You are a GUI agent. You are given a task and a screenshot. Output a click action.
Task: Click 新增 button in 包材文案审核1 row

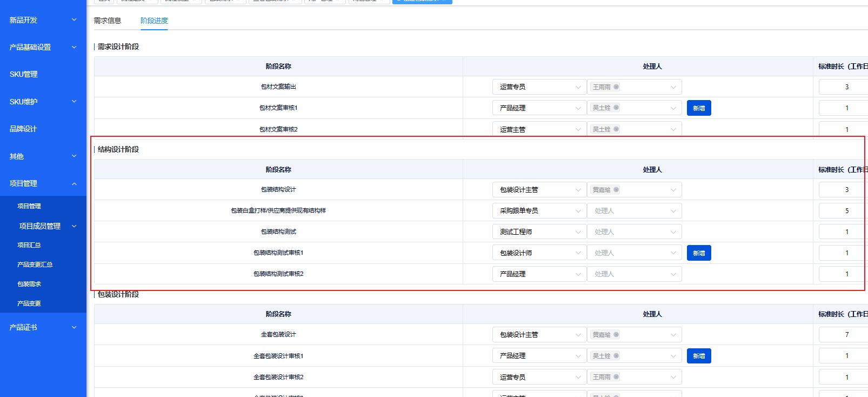click(699, 108)
